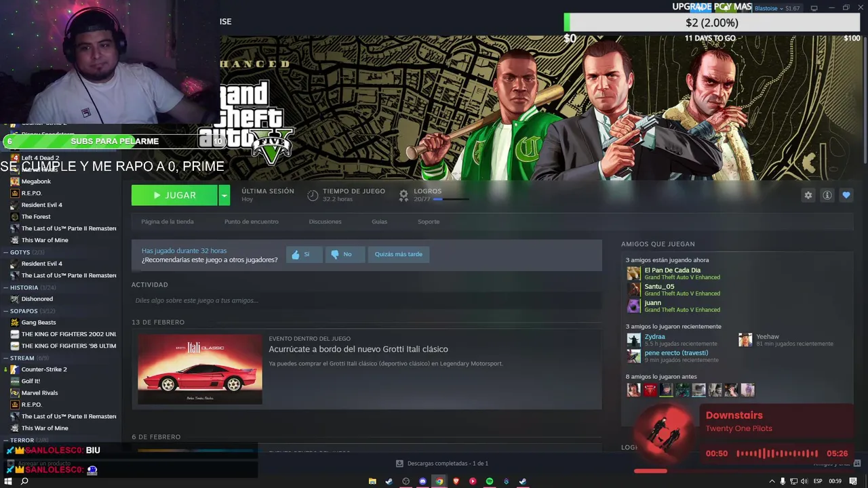Open OBS Studio from the taskbar
Viewport: 868px width, 488px height.
click(x=406, y=481)
